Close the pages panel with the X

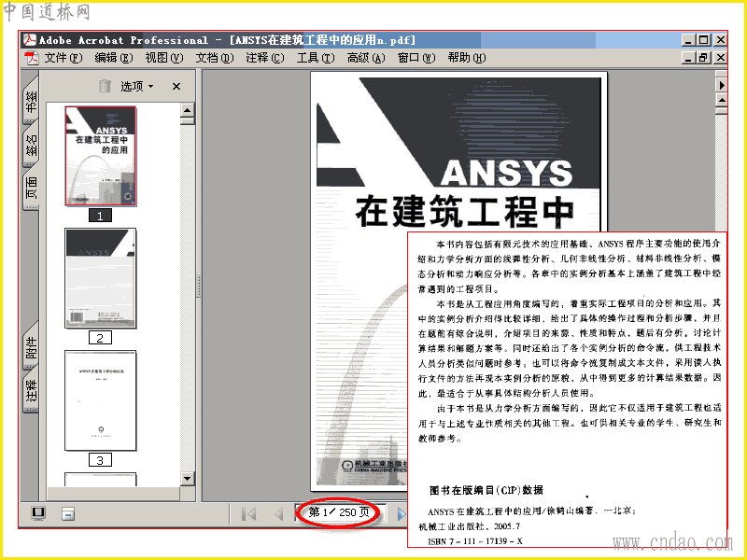176,86
